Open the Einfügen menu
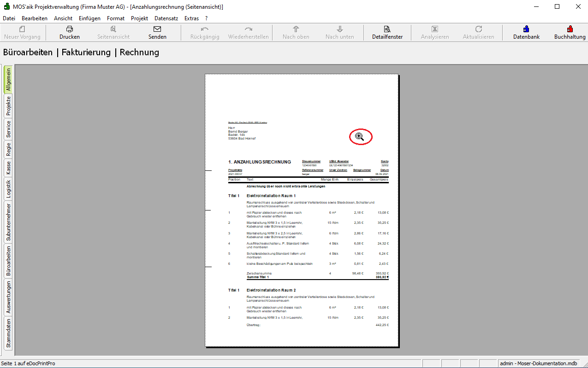 (x=89, y=18)
